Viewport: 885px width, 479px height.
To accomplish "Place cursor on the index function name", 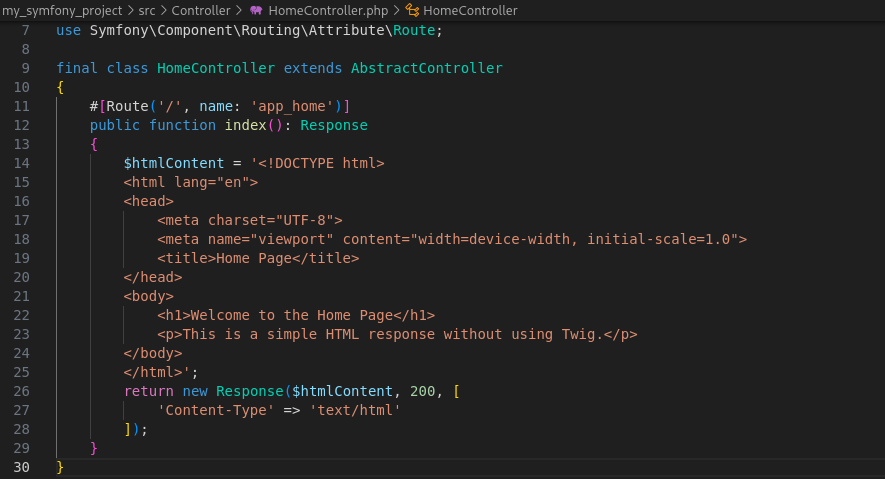I will (245, 125).
